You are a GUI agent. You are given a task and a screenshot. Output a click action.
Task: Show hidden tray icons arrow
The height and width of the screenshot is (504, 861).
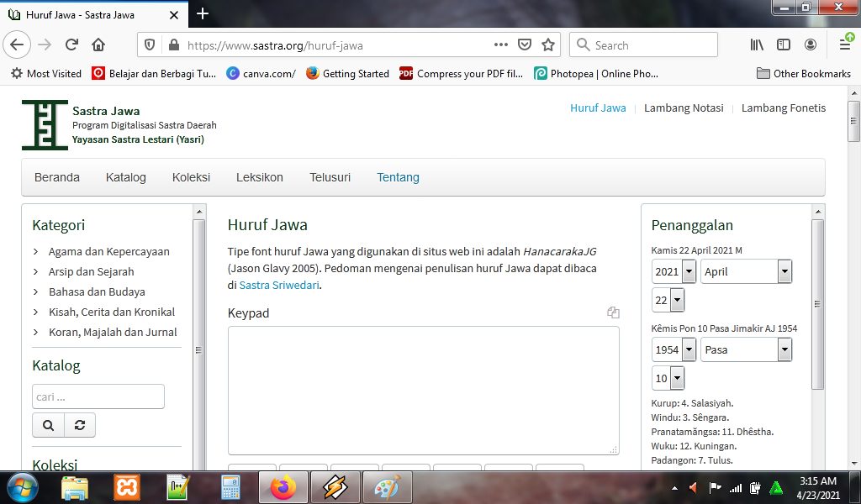pos(674,488)
